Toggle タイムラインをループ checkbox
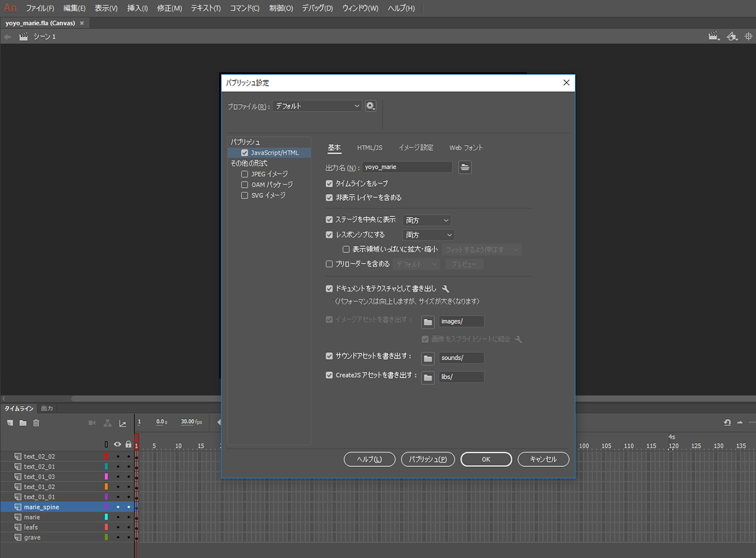 [x=330, y=184]
